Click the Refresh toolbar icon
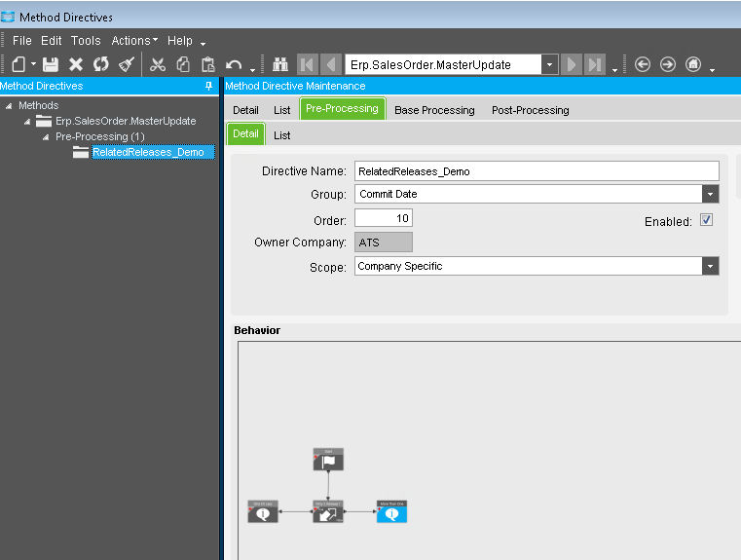Viewport: 741px width, 560px height. (101, 64)
